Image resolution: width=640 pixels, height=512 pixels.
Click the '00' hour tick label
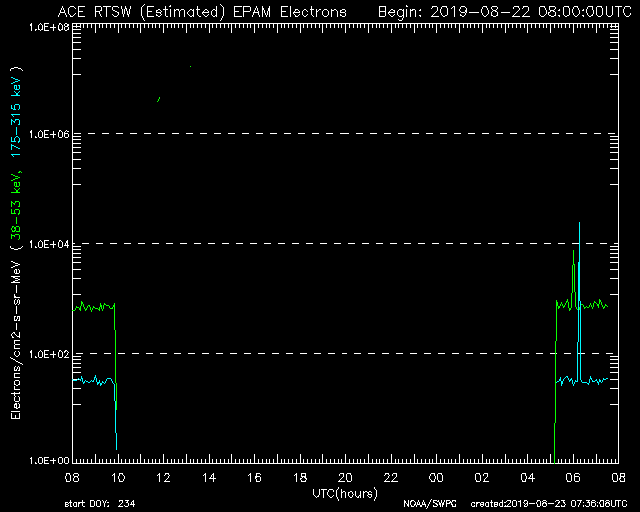[x=436, y=478]
